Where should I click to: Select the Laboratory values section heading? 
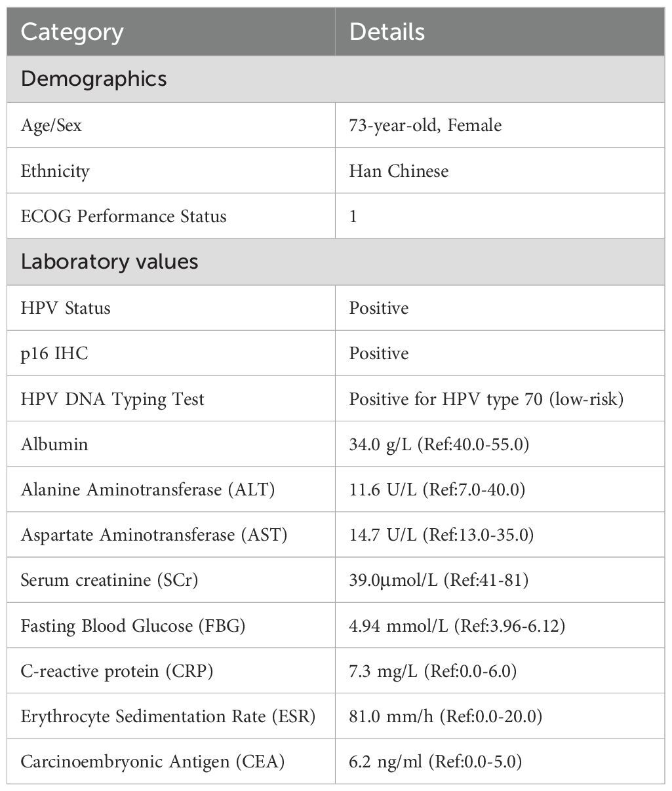pyautogui.click(x=109, y=261)
